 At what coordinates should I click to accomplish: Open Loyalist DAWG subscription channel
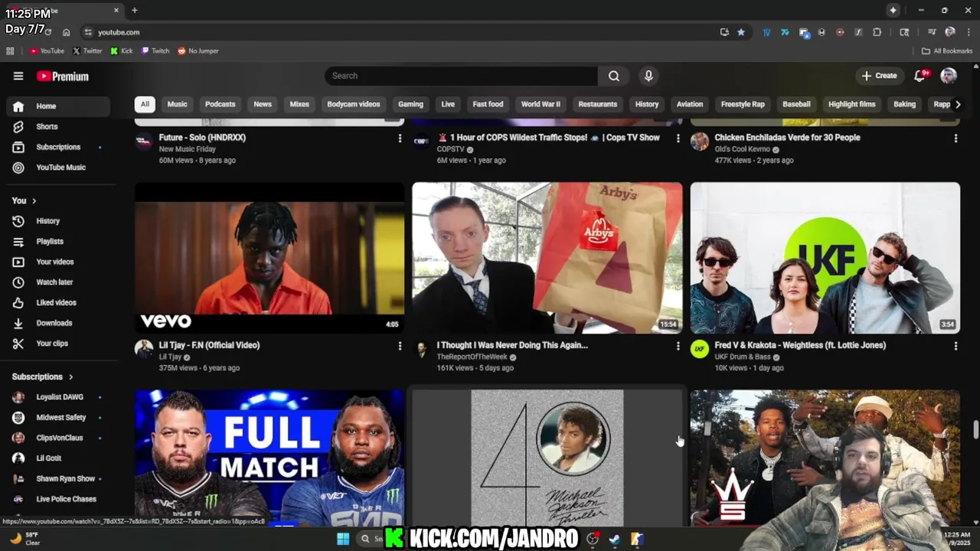[x=57, y=397]
